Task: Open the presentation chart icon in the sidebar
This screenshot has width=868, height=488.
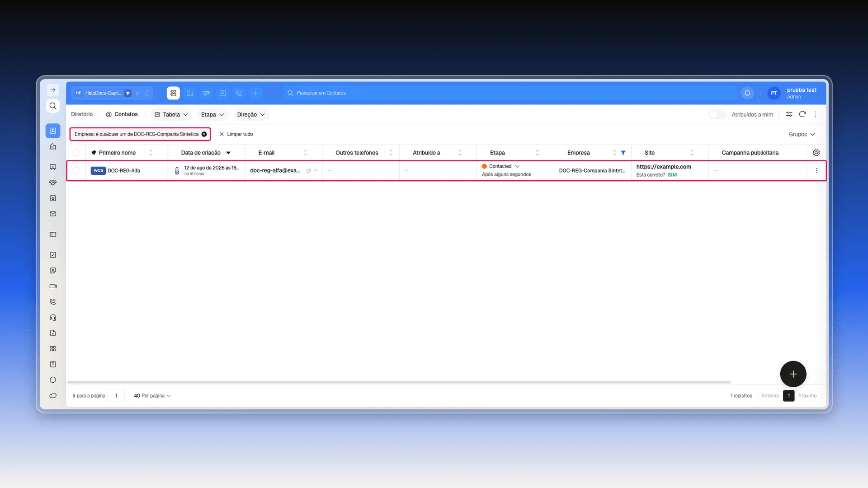Action: click(53, 167)
